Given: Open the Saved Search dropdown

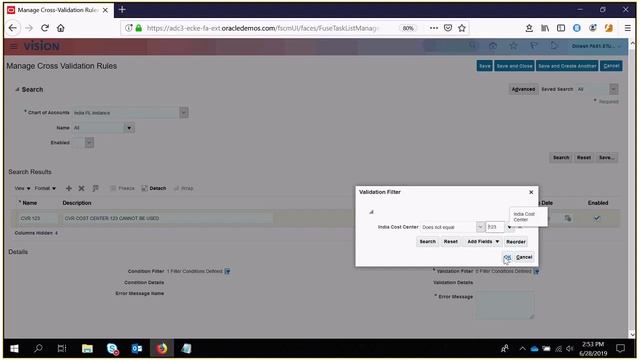Looking at the screenshot, I should (613, 89).
